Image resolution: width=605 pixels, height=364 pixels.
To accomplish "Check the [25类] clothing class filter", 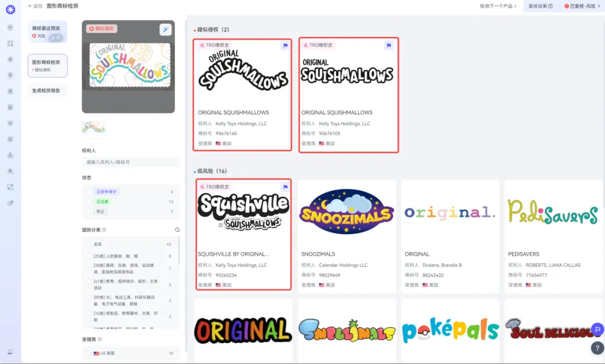I will pyautogui.click(x=89, y=256).
